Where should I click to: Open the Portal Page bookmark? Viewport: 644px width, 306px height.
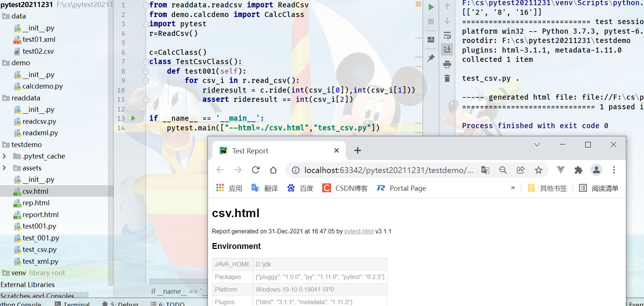click(401, 188)
